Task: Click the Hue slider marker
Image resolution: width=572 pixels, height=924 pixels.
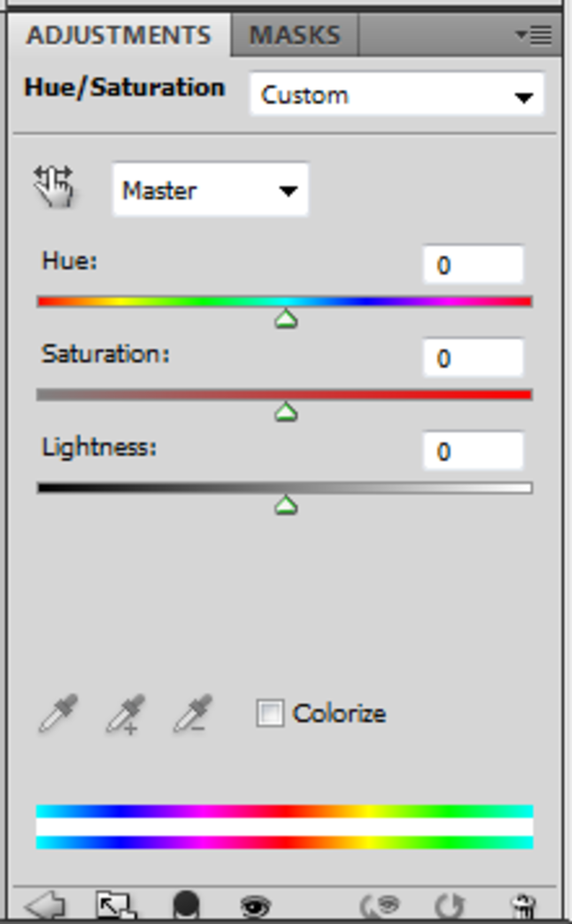Action: pos(286,318)
